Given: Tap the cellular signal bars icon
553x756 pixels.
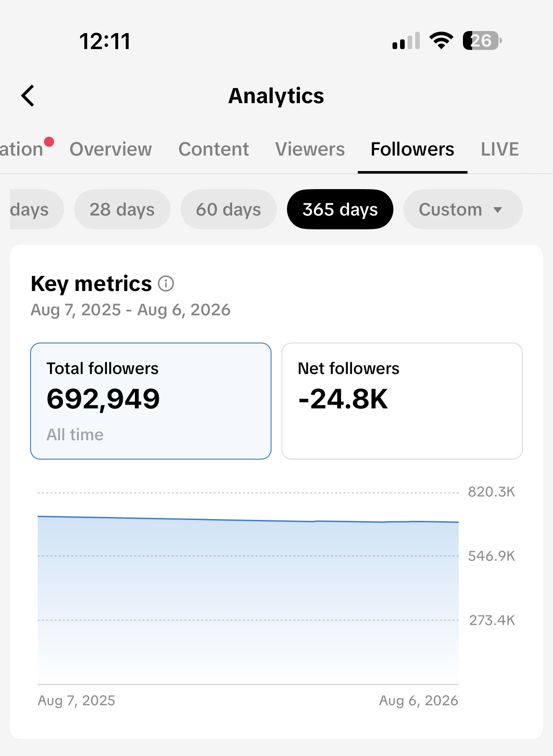Looking at the screenshot, I should pyautogui.click(x=406, y=41).
